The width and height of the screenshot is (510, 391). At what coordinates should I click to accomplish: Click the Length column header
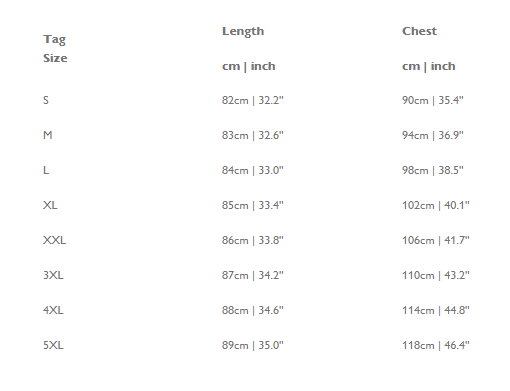[x=243, y=31]
